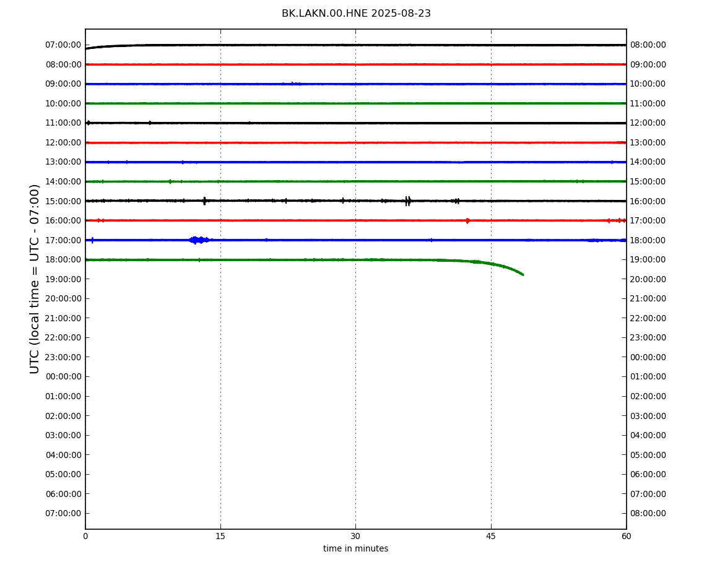
Task: Click right-axis label 22:00:00
Action: (x=648, y=318)
